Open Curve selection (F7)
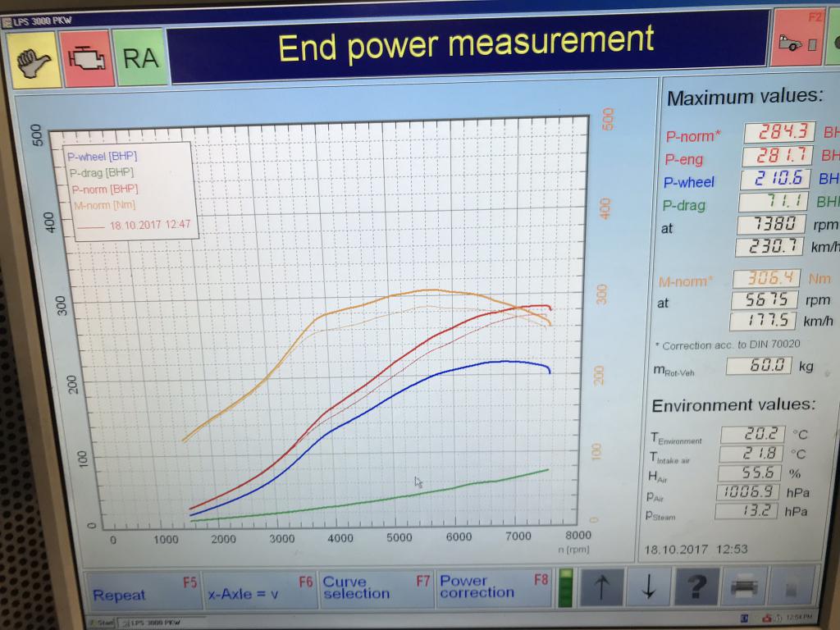 (375, 589)
